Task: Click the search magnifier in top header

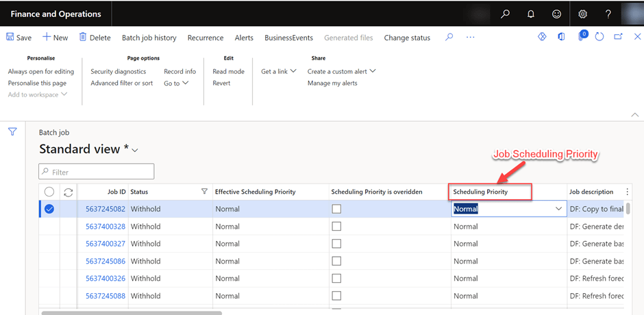Action: (505, 14)
